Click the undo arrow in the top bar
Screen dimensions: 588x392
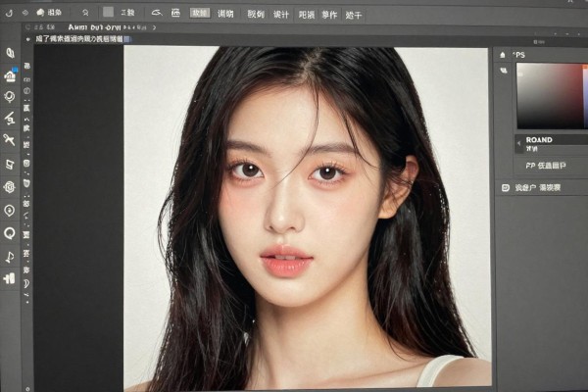[x=9, y=13]
